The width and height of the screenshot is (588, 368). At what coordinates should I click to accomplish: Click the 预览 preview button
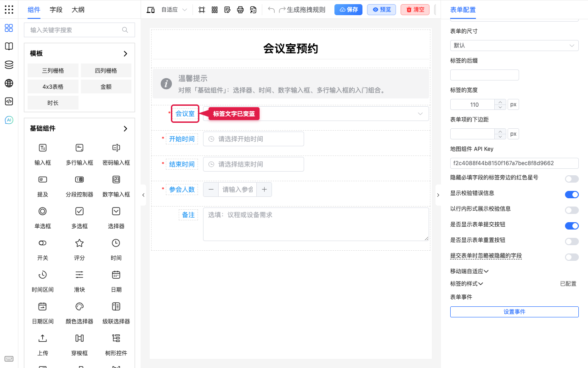(x=381, y=10)
